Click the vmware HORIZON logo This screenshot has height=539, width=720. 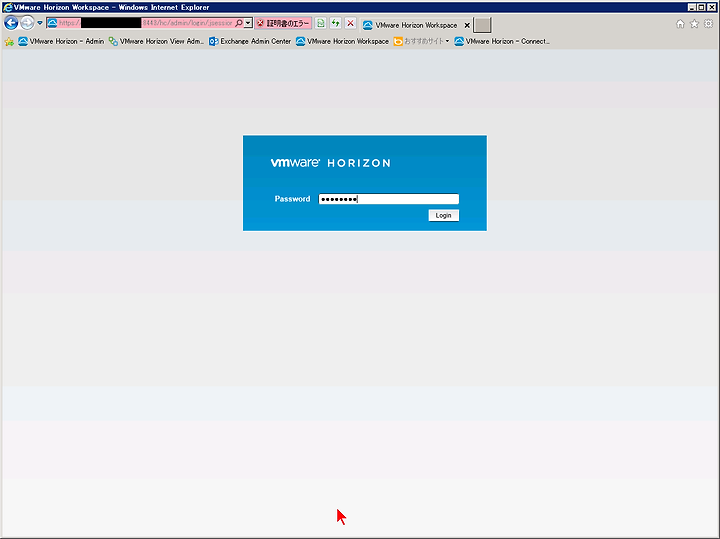tap(331, 163)
